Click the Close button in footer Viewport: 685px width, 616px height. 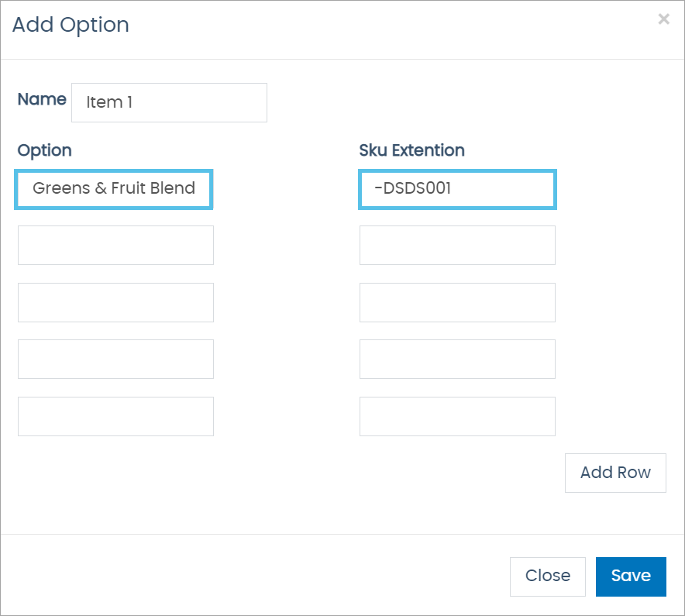547,576
